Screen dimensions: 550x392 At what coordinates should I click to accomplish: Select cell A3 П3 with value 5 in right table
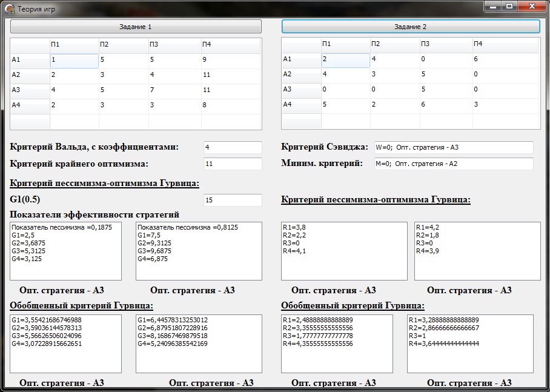tap(446, 90)
